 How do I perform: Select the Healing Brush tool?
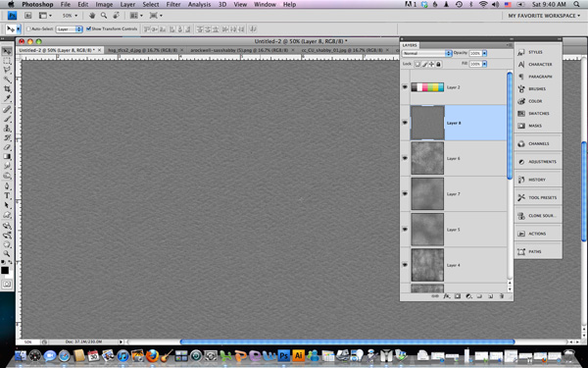click(x=7, y=110)
